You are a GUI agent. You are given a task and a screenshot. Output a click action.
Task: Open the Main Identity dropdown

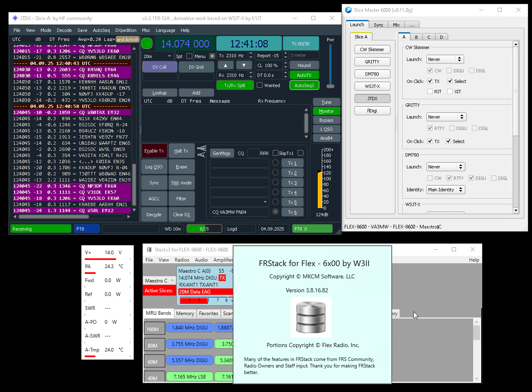445,190
